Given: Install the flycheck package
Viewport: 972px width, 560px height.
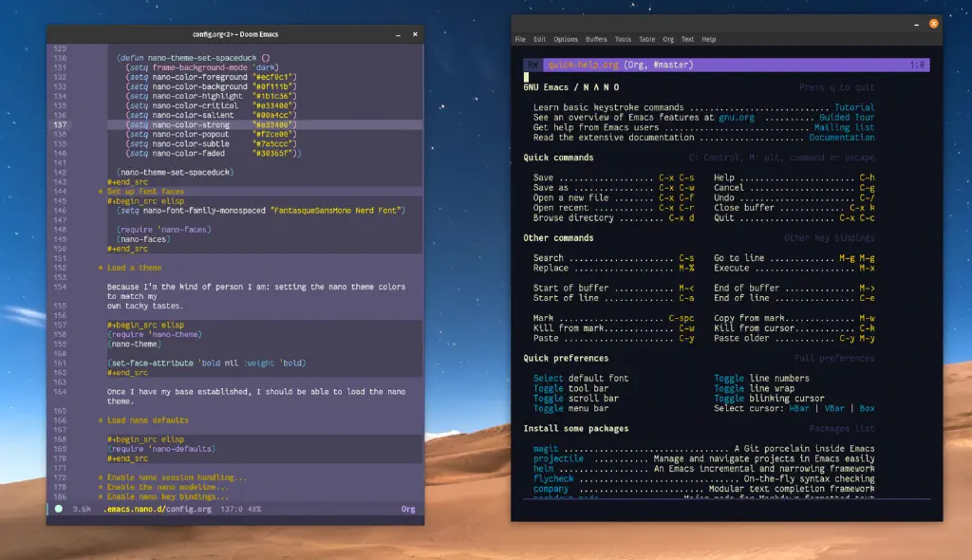Looking at the screenshot, I should pos(553,478).
